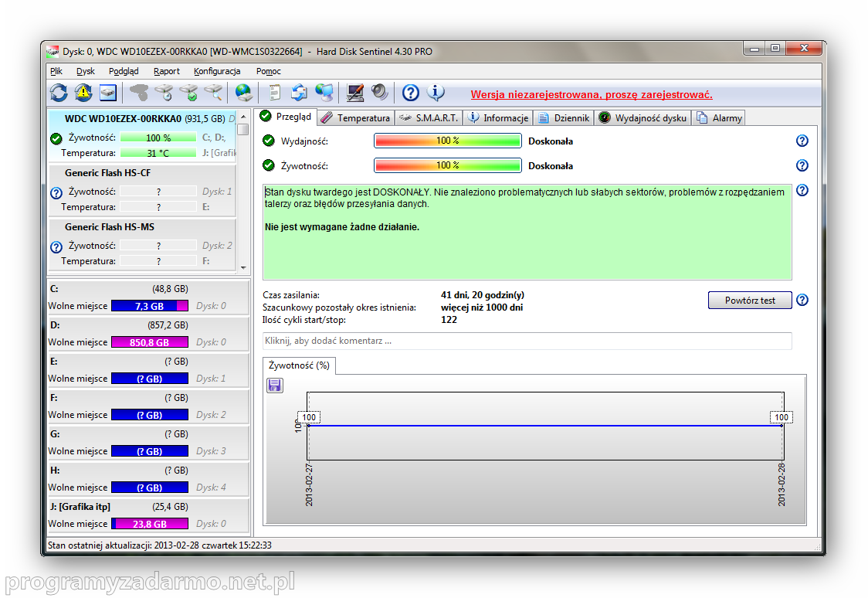Switch to the Wydajność dysku tab

click(x=643, y=118)
